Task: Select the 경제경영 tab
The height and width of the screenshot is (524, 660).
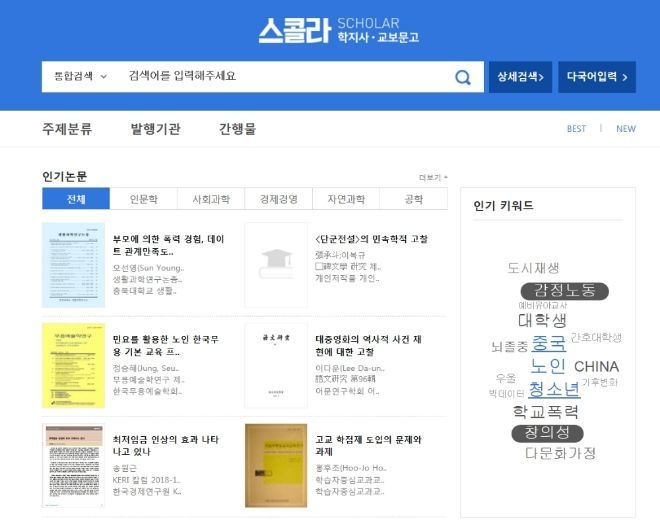Action: (x=279, y=199)
